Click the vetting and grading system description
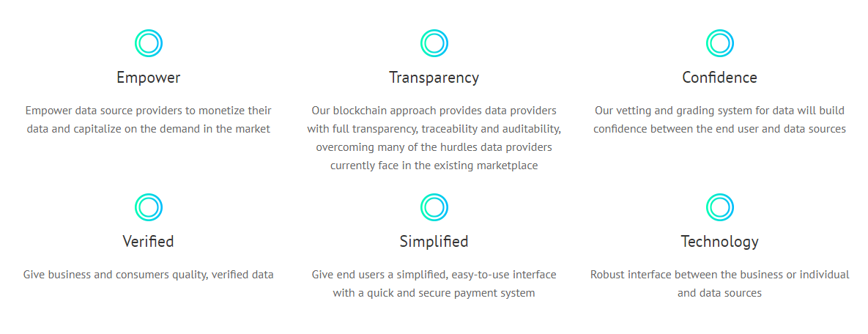The image size is (868, 334). point(719,119)
